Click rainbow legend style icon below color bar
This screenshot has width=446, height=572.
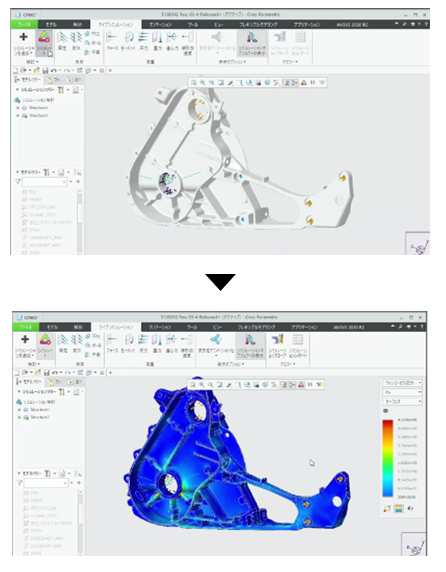click(399, 508)
